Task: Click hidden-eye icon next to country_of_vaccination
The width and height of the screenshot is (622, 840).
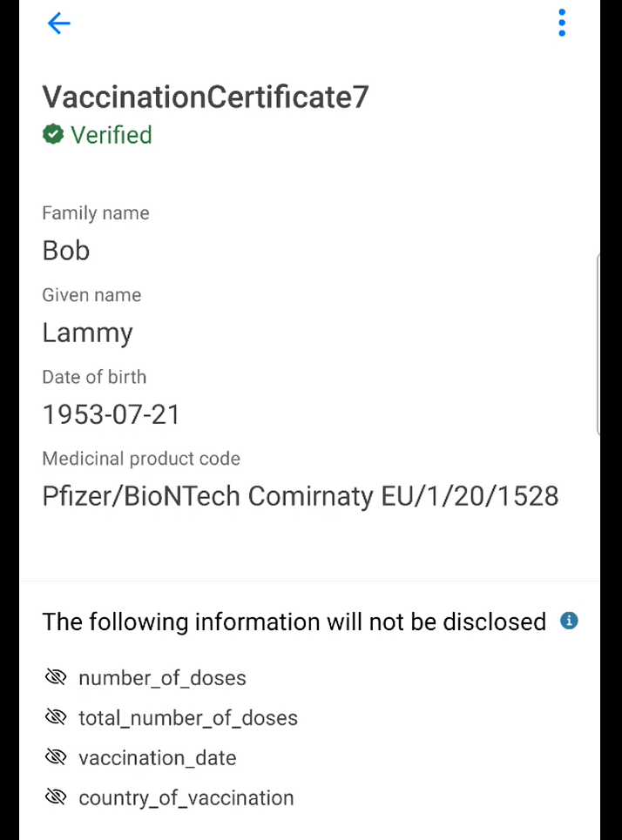Action: click(56, 797)
